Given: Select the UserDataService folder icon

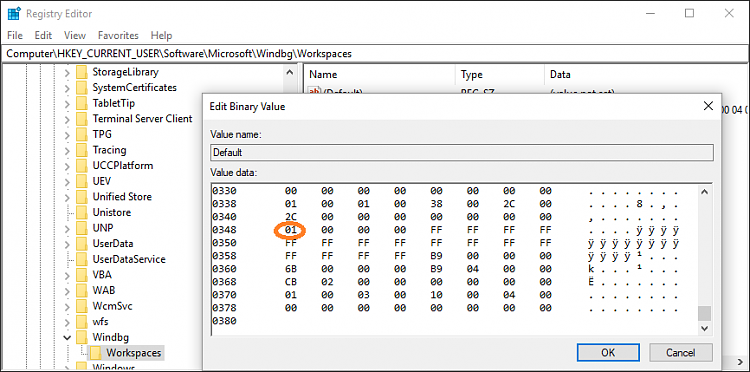Looking at the screenshot, I should click(x=83, y=259).
